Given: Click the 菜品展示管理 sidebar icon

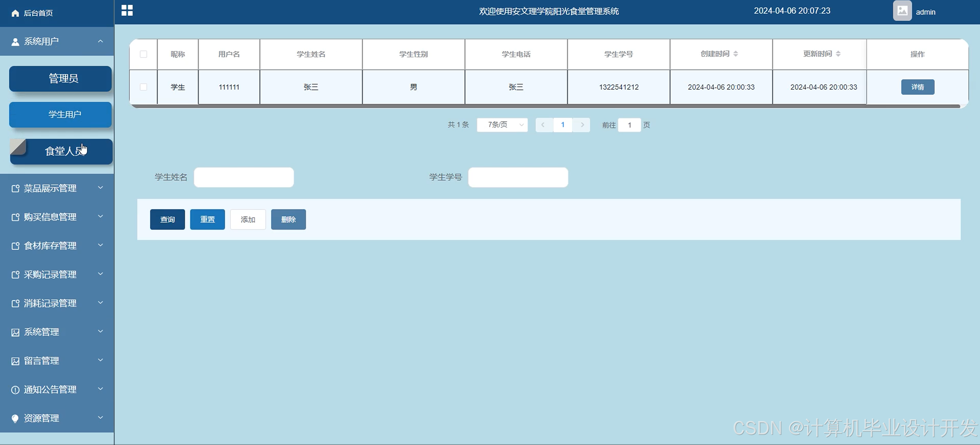Looking at the screenshot, I should click(x=15, y=188).
